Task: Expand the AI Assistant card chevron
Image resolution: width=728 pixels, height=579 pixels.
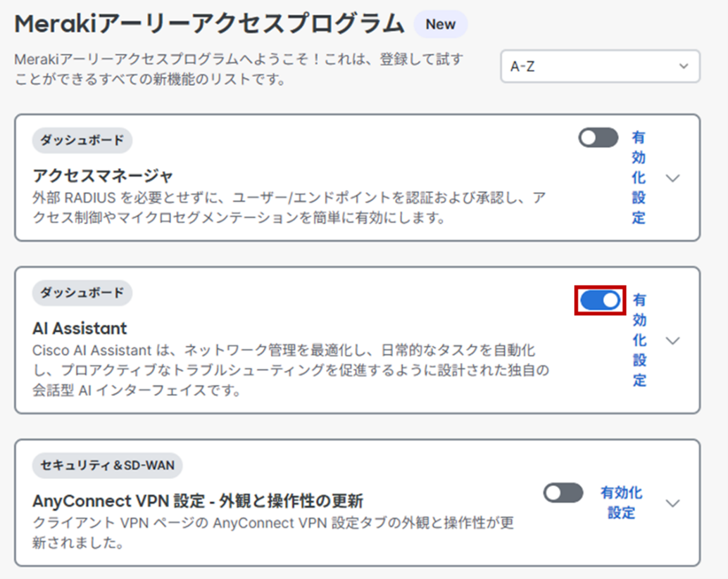Action: (x=673, y=341)
